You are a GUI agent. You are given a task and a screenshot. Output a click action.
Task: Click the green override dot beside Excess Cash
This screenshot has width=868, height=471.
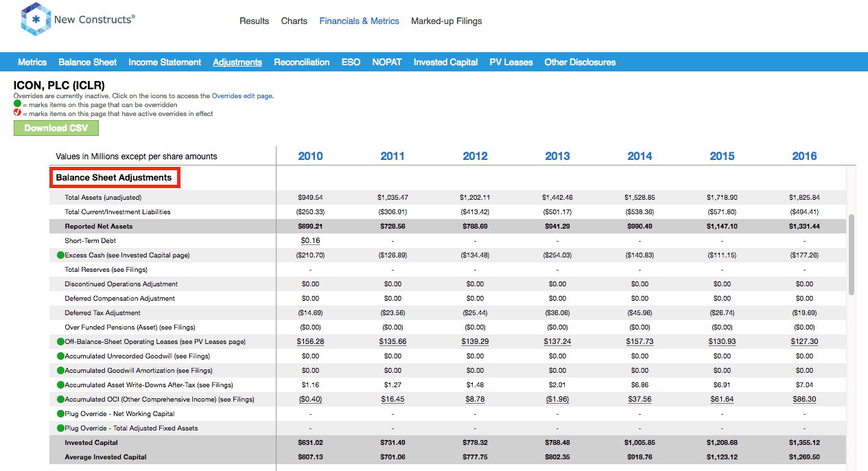(60, 255)
